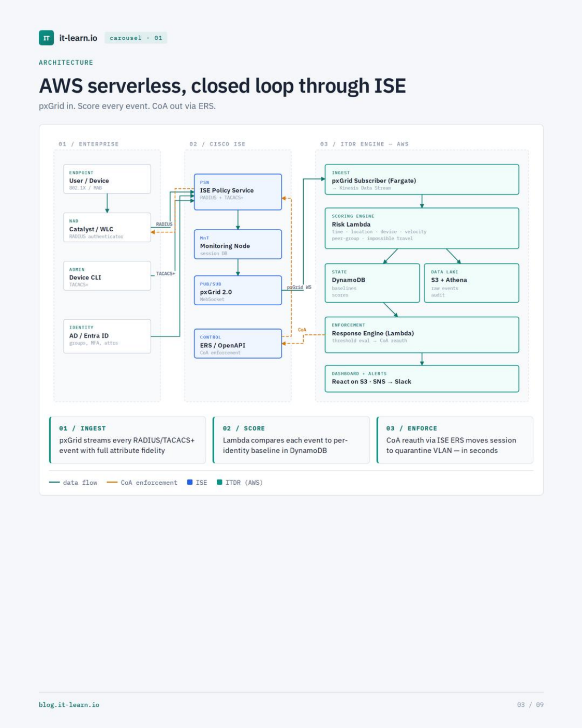Click the 03 / ITDR ENGINE — AWS header
The image size is (582, 728).
364,144
